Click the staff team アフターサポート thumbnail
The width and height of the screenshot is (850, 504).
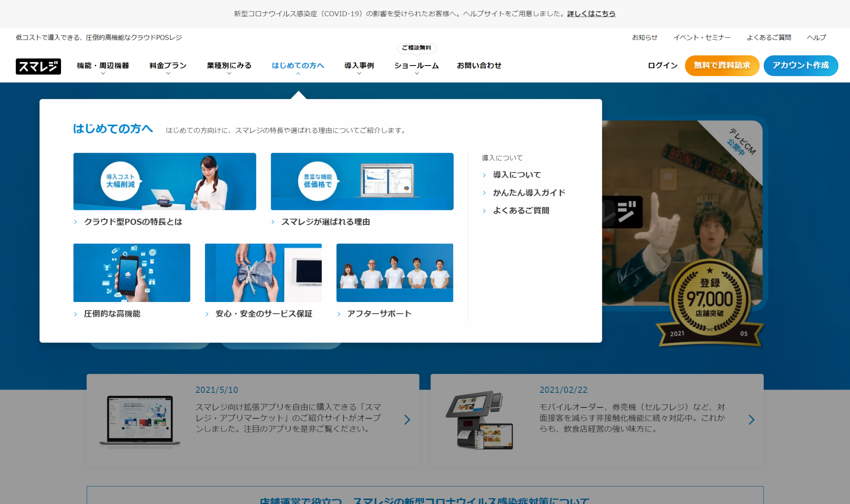(x=395, y=273)
